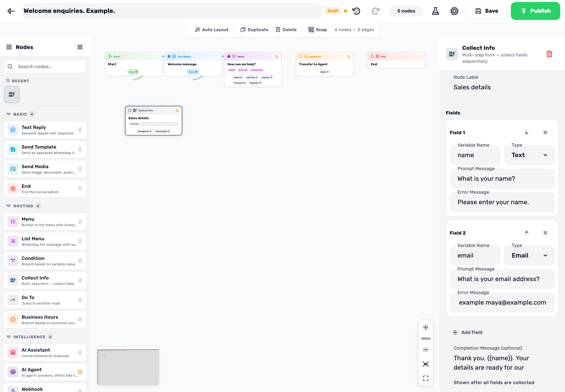
Task: Click Delete in canvas toolbar
Action: [x=286, y=30]
